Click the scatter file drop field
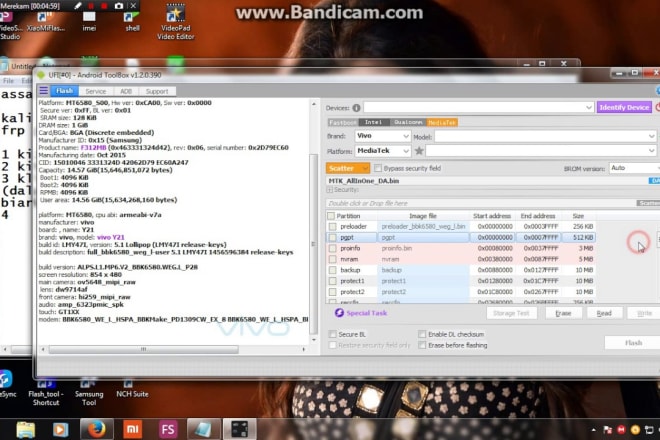Image resolution: width=660 pixels, height=440 pixels. [480, 203]
